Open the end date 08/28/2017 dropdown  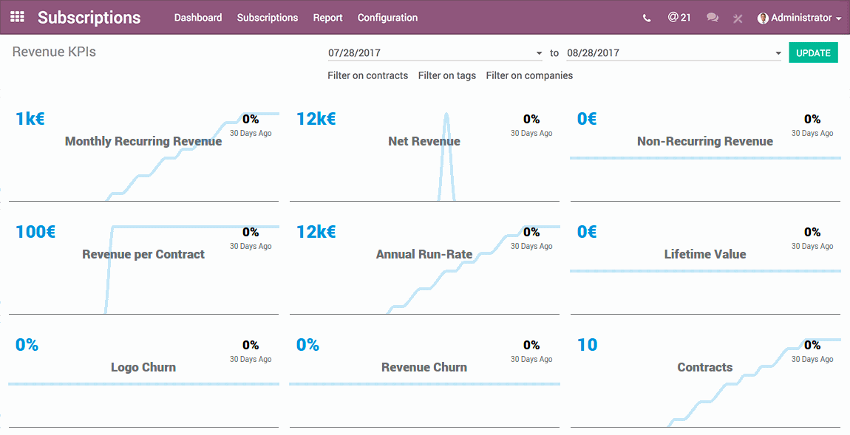(x=673, y=52)
